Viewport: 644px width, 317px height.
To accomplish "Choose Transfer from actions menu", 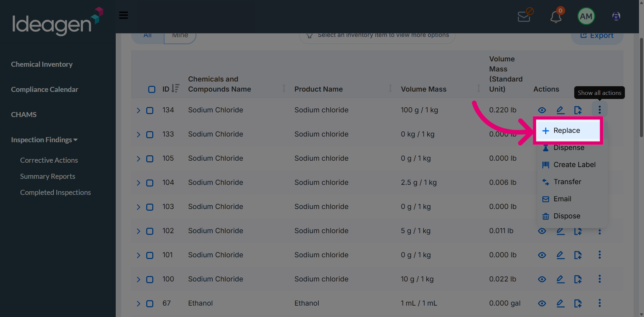I will 572,182.
